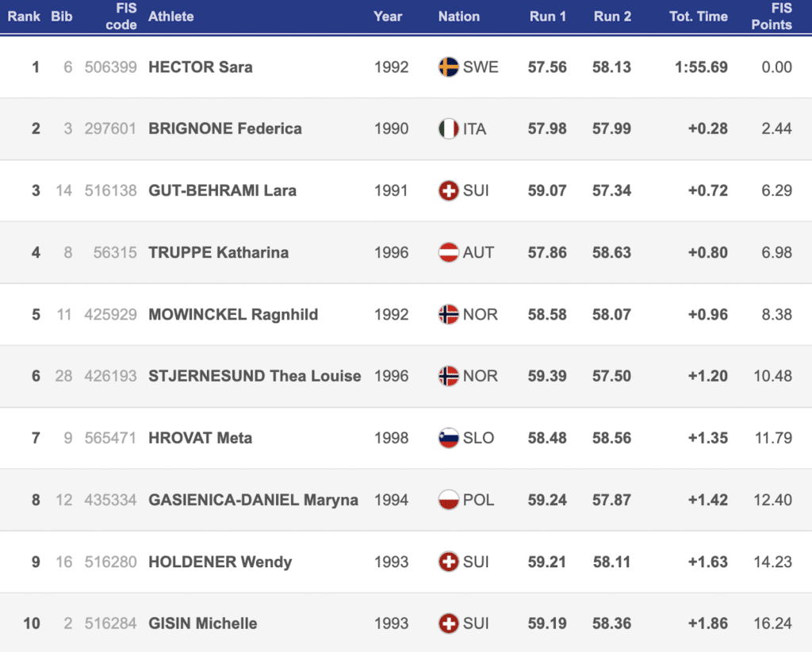Sort table by Run 1 header
The image size is (812, 652).
click(548, 16)
